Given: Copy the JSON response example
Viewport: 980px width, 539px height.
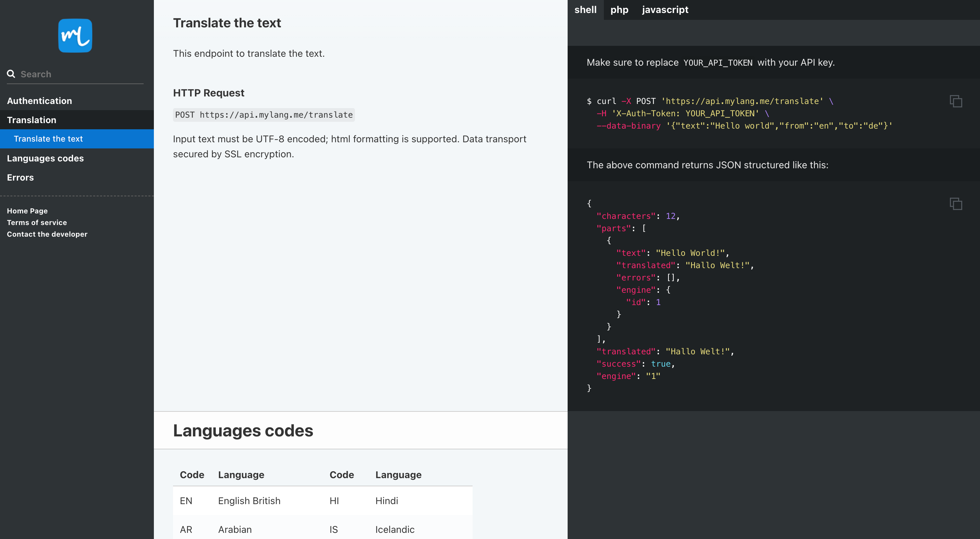Looking at the screenshot, I should coord(956,204).
